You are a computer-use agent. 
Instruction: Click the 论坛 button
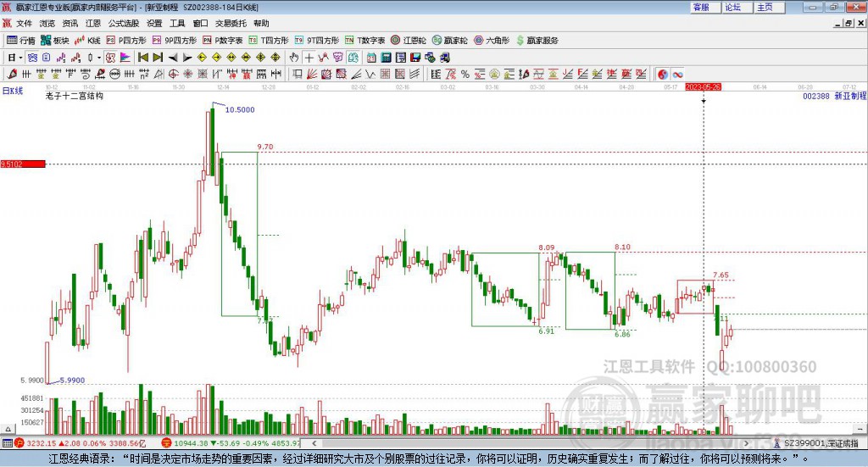click(737, 7)
